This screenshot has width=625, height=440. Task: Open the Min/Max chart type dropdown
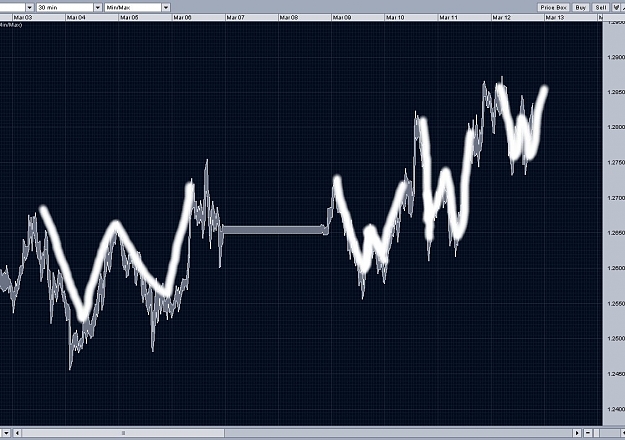(166, 8)
